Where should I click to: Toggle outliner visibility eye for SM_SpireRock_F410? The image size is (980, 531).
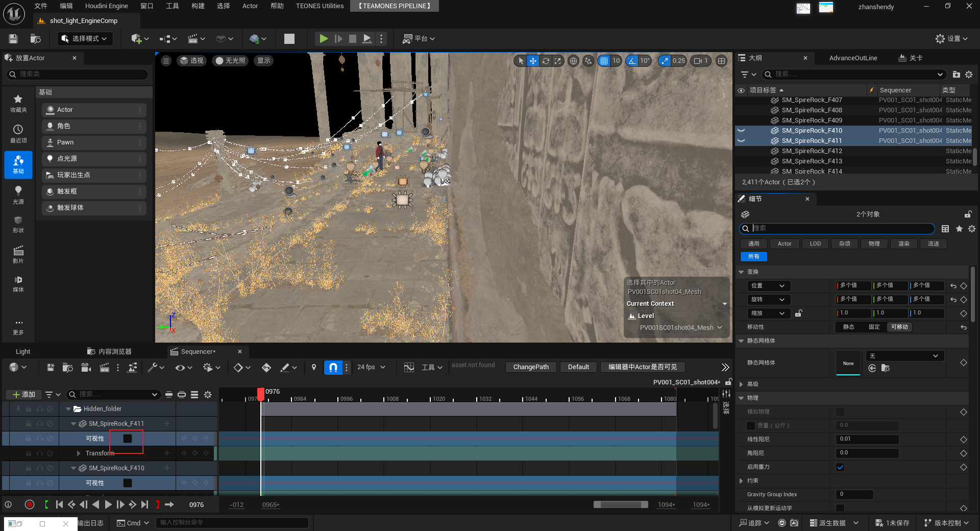coord(741,131)
